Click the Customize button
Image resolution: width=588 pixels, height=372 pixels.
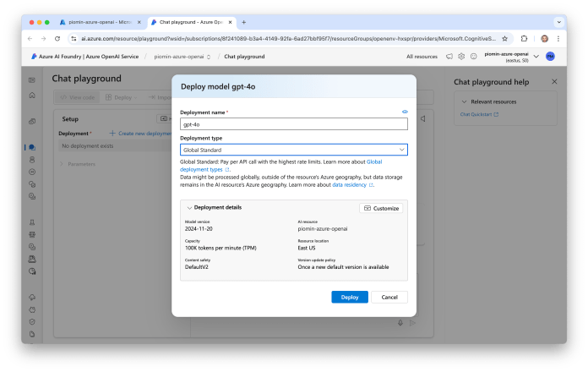pyautogui.click(x=381, y=208)
